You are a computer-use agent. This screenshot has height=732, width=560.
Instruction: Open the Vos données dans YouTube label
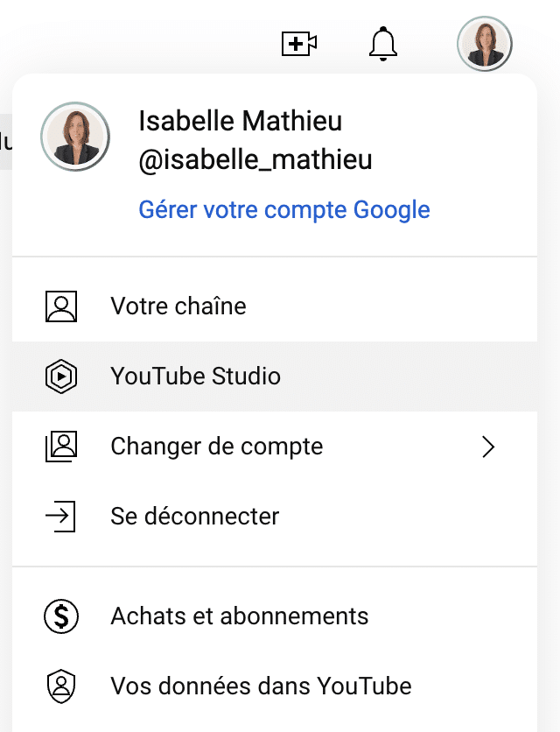tap(261, 686)
